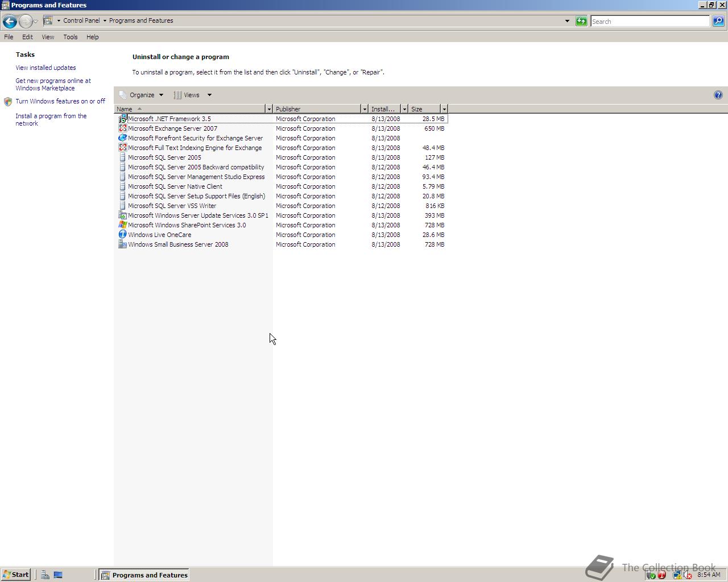The image size is (728, 582).
Task: Click the 127 MB size cell
Action: [x=434, y=157]
